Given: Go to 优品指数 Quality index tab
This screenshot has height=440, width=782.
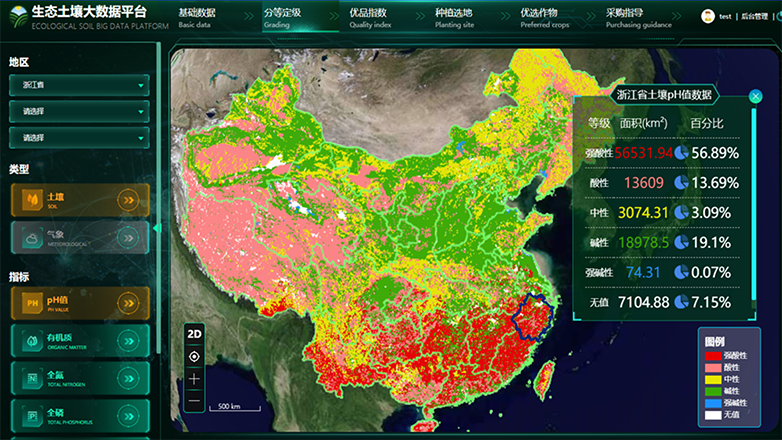Looking at the screenshot, I should click(370, 17).
